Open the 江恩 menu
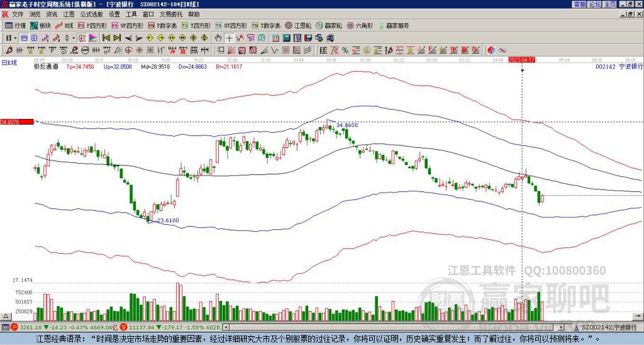Screen dimensions: 644x345 (x=69, y=14)
